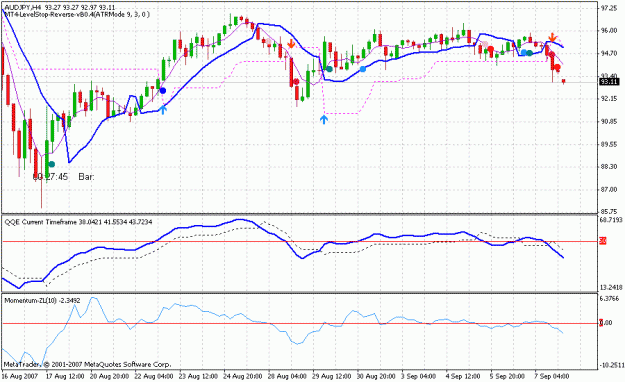Select the red dot on the 28 Aug candle
Screen dimensions: 625x382
click(296, 82)
